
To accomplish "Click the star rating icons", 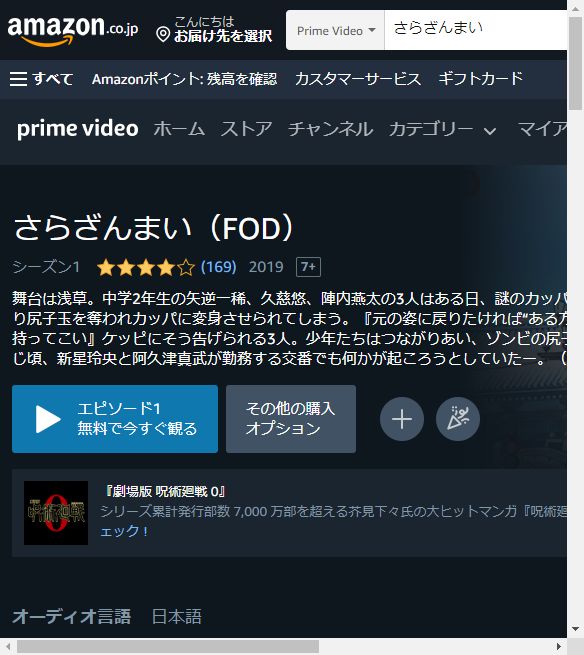I will pyautogui.click(x=145, y=267).
